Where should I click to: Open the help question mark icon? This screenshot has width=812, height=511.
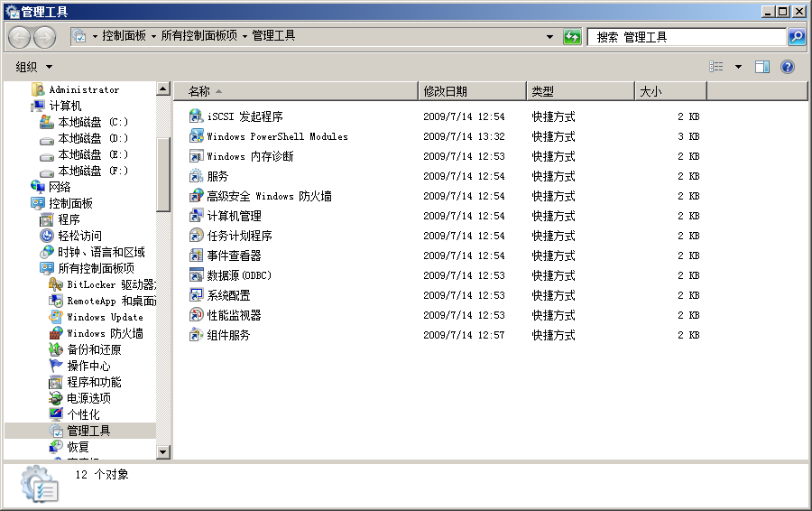(787, 67)
